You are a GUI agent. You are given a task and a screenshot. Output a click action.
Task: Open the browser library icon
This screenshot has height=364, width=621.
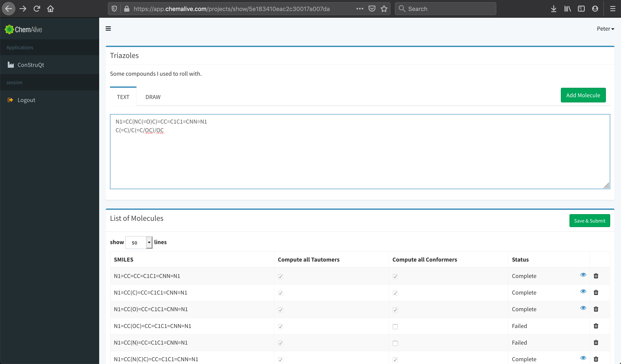(568, 9)
